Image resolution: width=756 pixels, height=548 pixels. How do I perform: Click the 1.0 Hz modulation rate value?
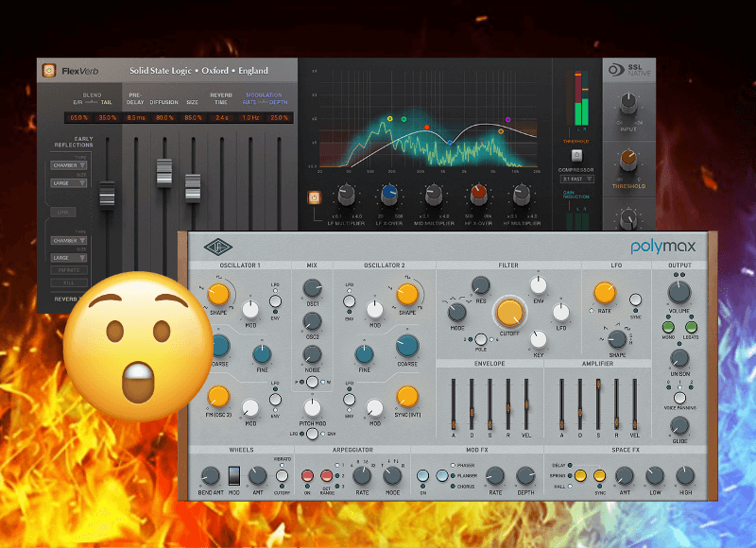[x=250, y=117]
